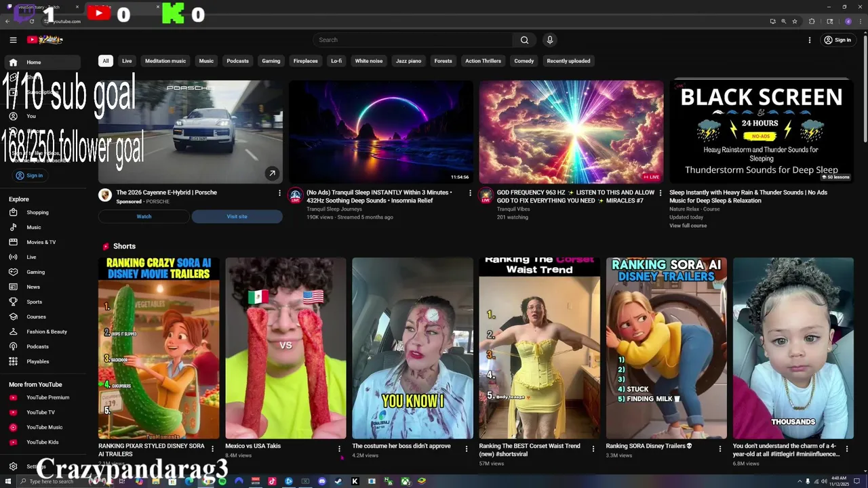Select the Gaming filter chip

[x=271, y=61]
